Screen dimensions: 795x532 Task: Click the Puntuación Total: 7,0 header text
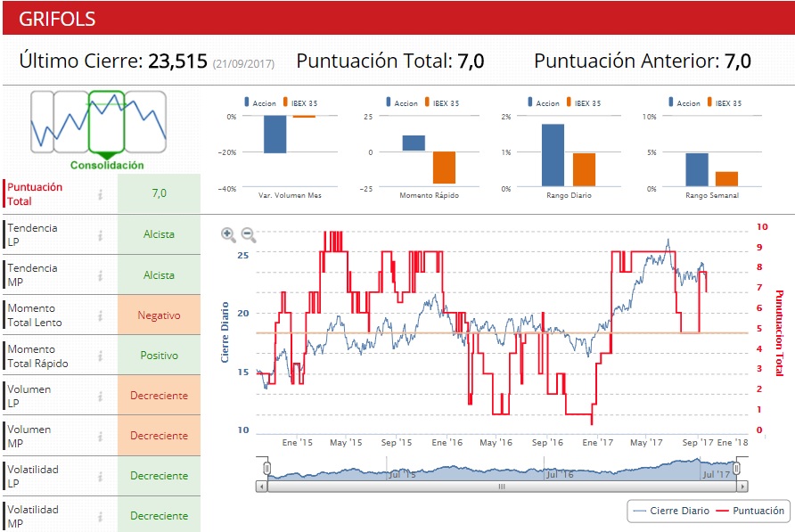389,61
